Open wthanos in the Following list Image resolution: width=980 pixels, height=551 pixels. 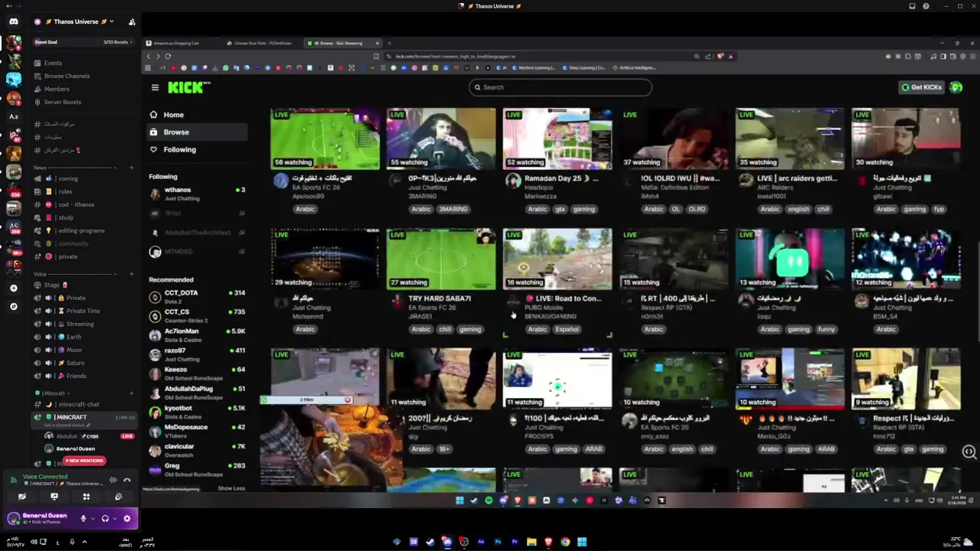click(197, 194)
